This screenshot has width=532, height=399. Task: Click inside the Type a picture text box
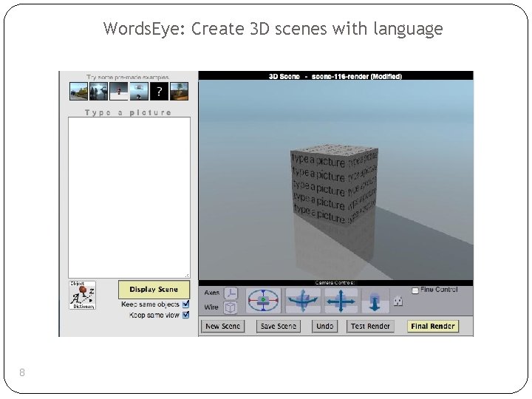129,197
